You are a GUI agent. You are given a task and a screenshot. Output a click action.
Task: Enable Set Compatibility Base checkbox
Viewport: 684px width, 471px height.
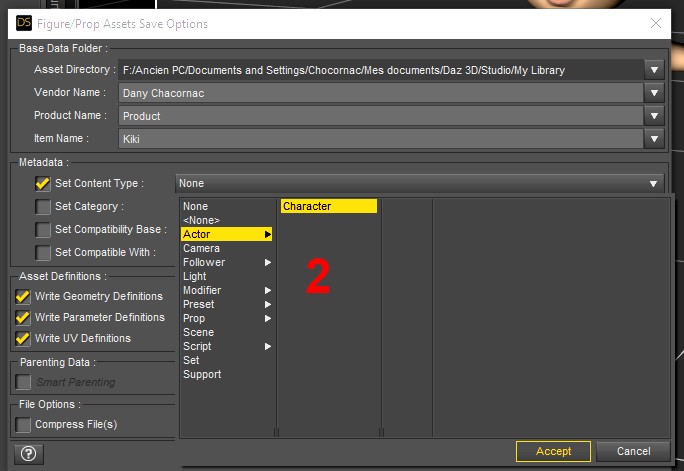[43, 230]
